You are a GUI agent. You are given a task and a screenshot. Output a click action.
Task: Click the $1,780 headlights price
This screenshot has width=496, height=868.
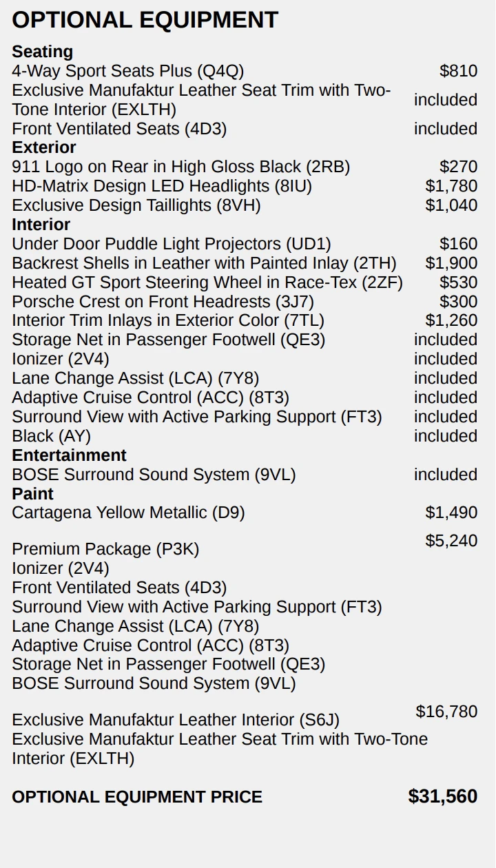[451, 186]
